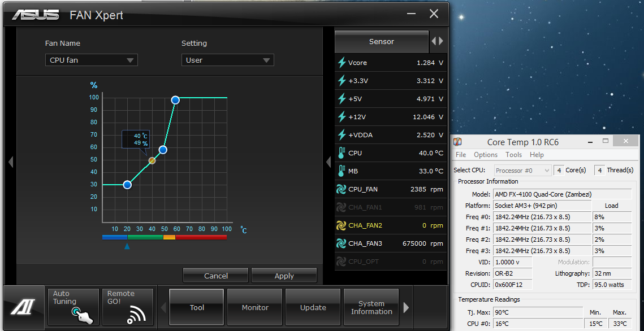Open Core Temp Tools menu

tap(513, 155)
